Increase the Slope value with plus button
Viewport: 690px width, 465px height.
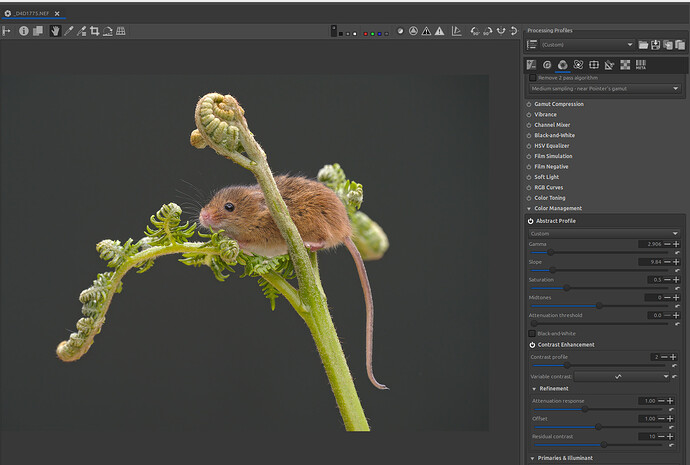click(676, 262)
